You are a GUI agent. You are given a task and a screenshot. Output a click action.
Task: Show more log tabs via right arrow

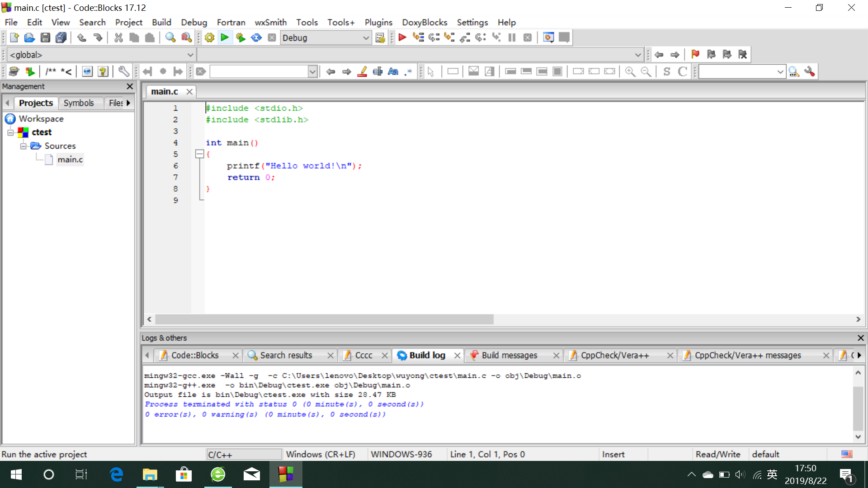(859, 356)
